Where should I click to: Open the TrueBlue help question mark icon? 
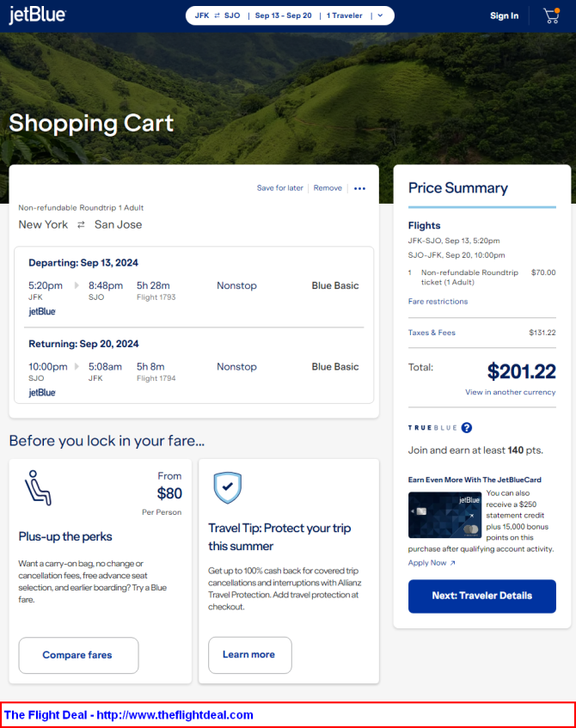[x=467, y=428]
